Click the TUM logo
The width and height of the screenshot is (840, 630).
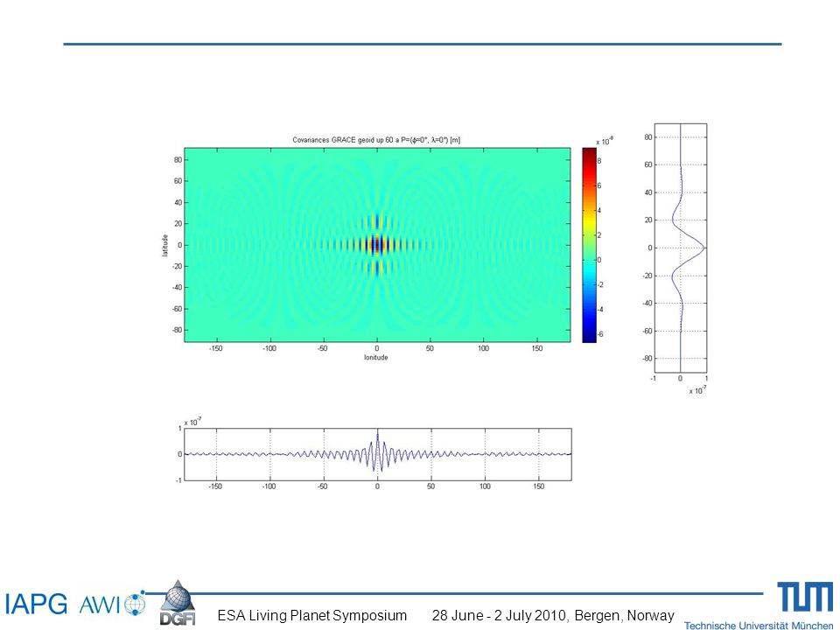pyautogui.click(x=805, y=596)
